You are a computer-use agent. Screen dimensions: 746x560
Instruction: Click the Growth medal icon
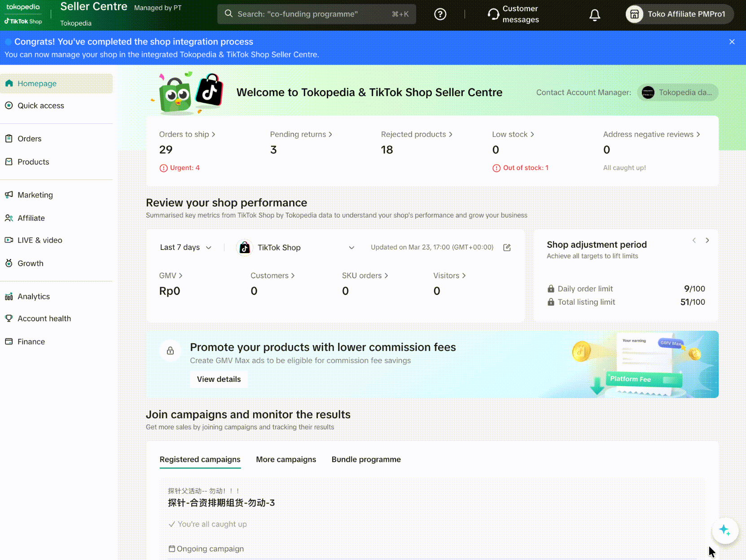tap(9, 263)
